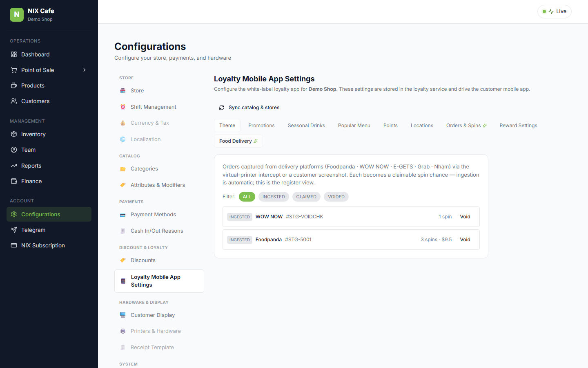This screenshot has width=588, height=368.
Task: Click the Live status indicator
Action: (555, 11)
